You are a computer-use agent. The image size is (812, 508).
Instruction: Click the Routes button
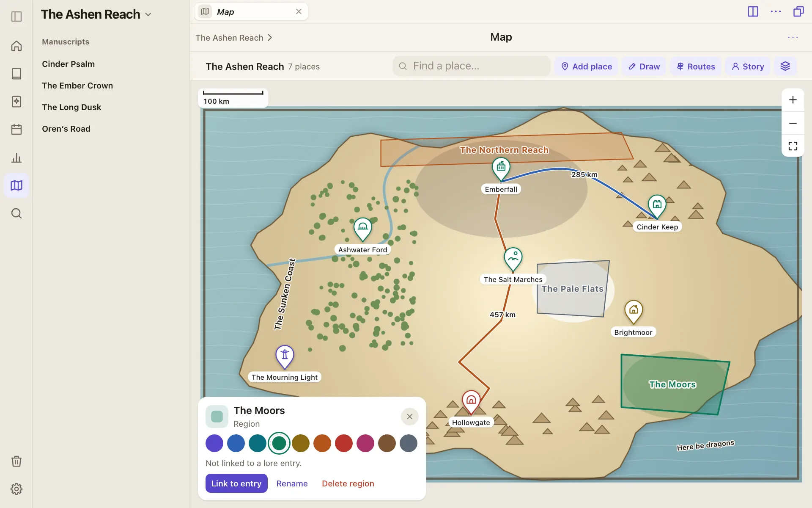tap(696, 66)
